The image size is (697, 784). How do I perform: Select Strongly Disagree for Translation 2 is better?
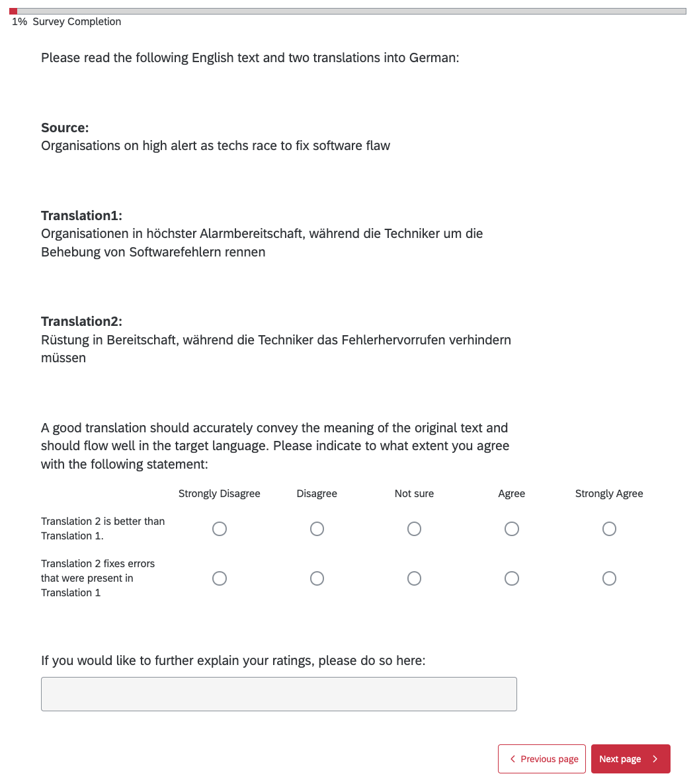220,529
